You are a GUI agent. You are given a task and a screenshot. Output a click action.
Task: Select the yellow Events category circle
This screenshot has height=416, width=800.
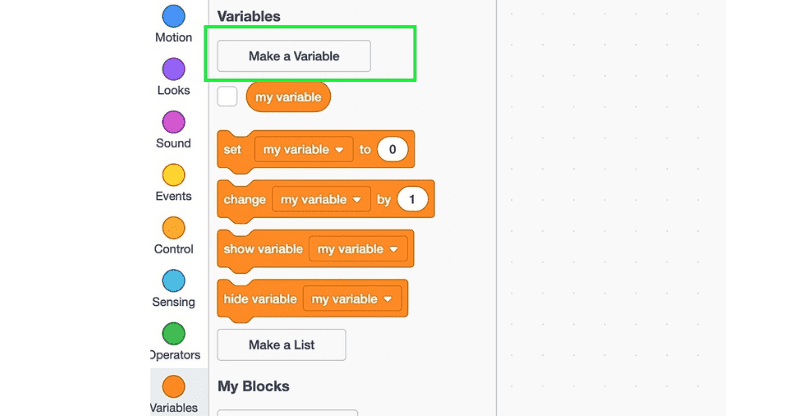173,175
